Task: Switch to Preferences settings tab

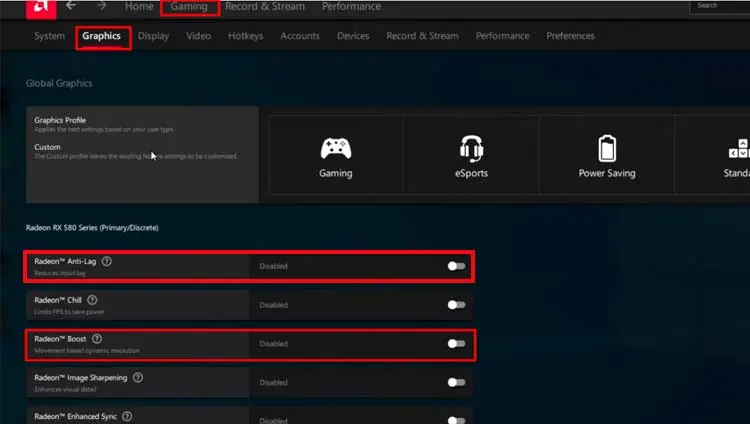Action: [571, 36]
